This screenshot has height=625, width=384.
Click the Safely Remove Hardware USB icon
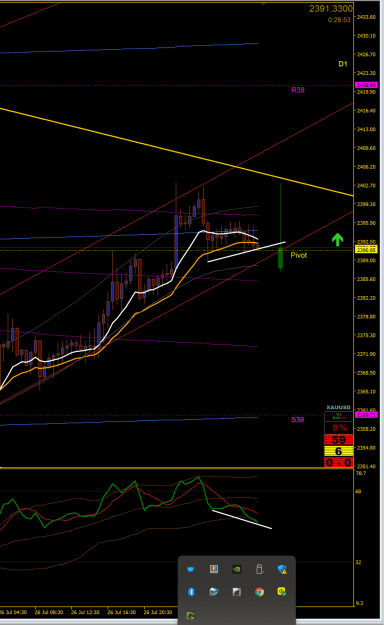click(x=259, y=569)
